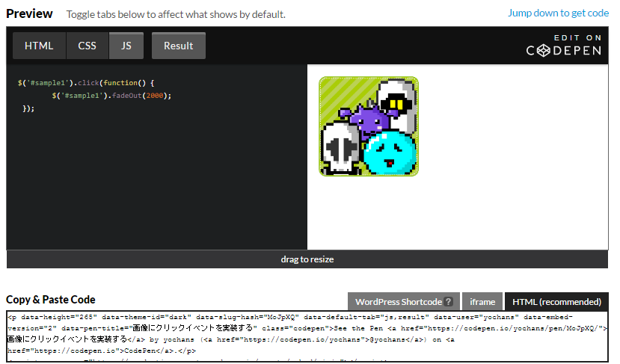Click the pixel monsters sample image
Image resolution: width=620 pixels, height=364 pixels.
coord(369,126)
